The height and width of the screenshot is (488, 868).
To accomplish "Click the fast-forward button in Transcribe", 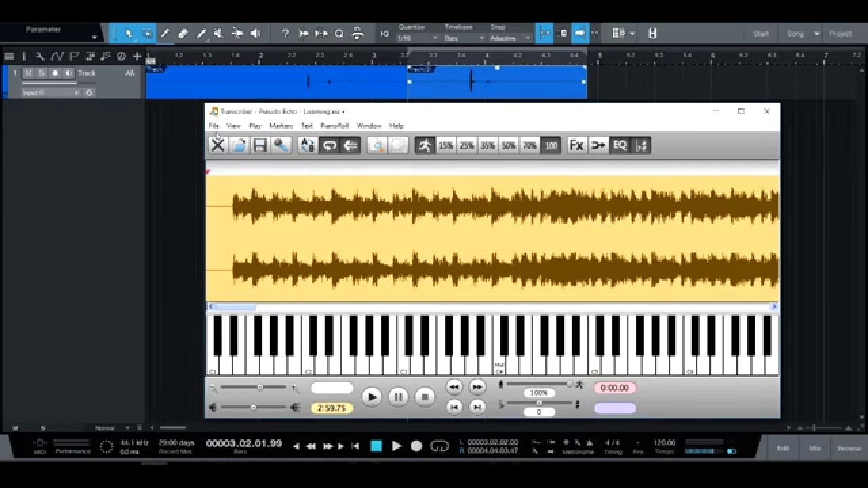I will (477, 387).
